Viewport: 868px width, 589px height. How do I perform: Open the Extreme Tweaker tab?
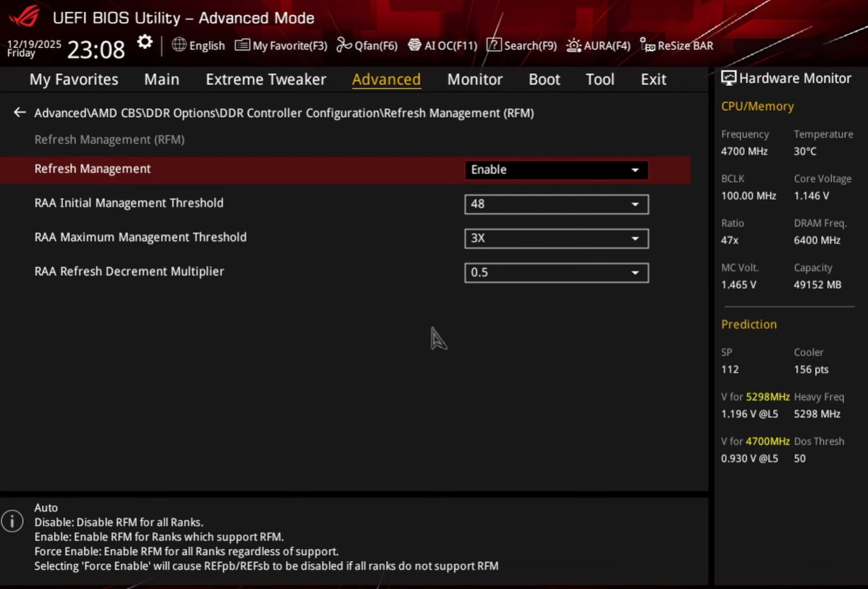click(x=266, y=79)
